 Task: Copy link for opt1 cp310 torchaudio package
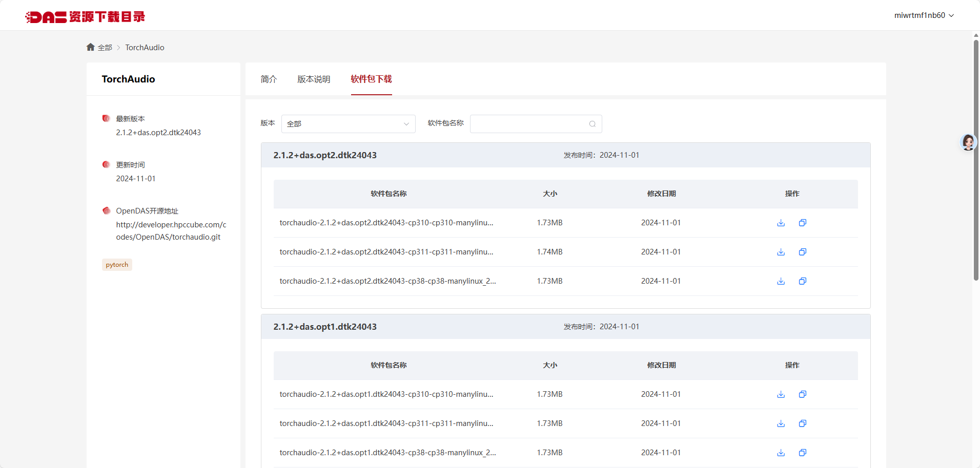[803, 394]
